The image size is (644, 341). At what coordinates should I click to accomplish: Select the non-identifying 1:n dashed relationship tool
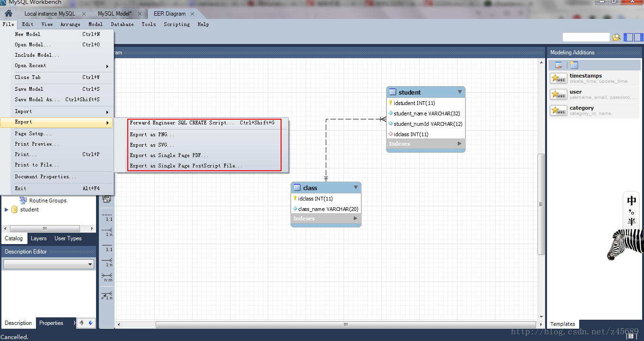(107, 232)
